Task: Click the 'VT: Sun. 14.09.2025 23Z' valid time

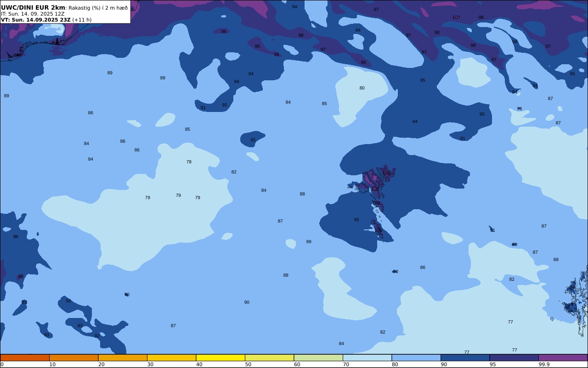Action: [x=35, y=20]
